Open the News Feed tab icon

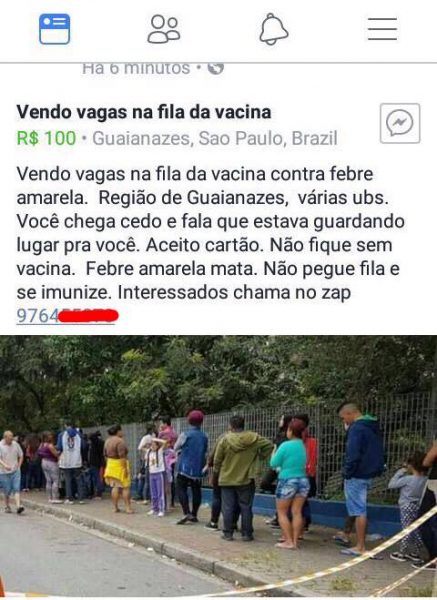pyautogui.click(x=54, y=29)
